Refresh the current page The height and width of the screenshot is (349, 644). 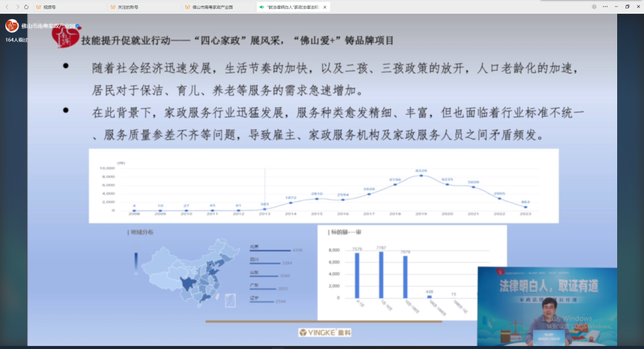[x=26, y=7]
